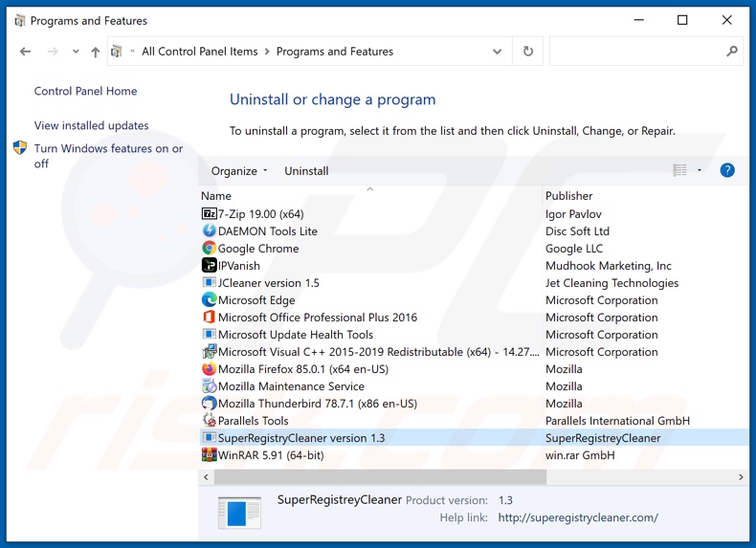The height and width of the screenshot is (548, 756).
Task: Click the JCleaner program icon
Action: point(210,282)
